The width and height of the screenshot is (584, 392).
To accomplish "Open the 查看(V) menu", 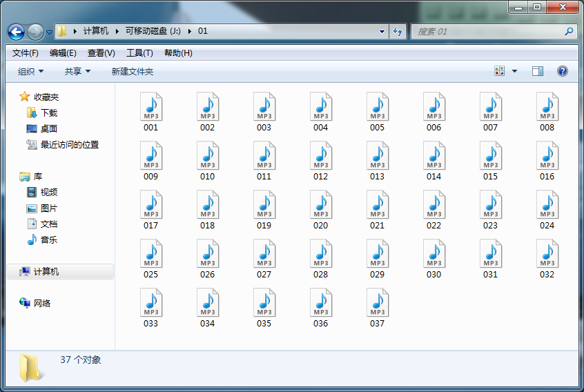I will click(x=101, y=53).
